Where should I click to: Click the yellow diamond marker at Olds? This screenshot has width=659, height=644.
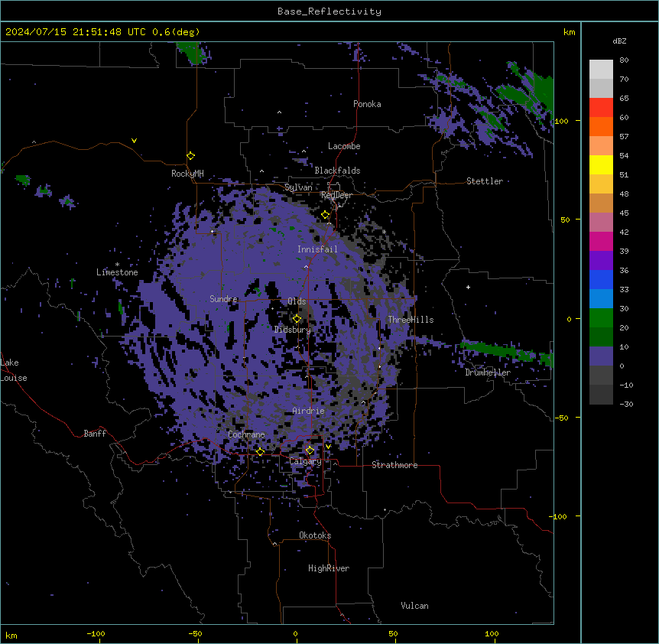(297, 319)
